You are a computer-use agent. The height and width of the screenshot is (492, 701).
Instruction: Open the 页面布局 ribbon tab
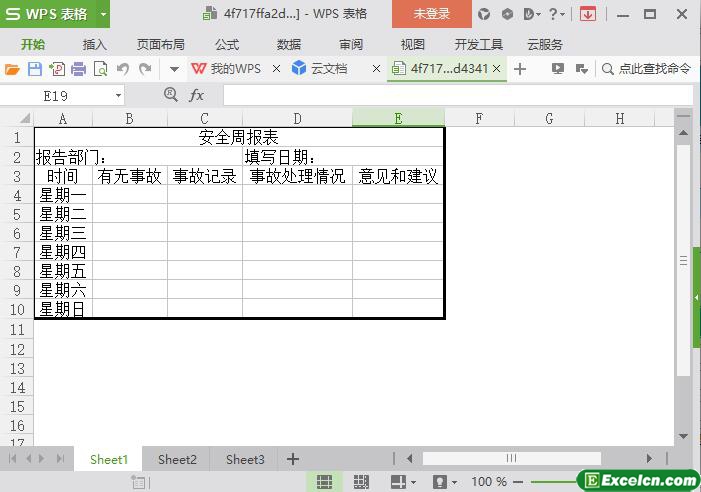point(160,44)
